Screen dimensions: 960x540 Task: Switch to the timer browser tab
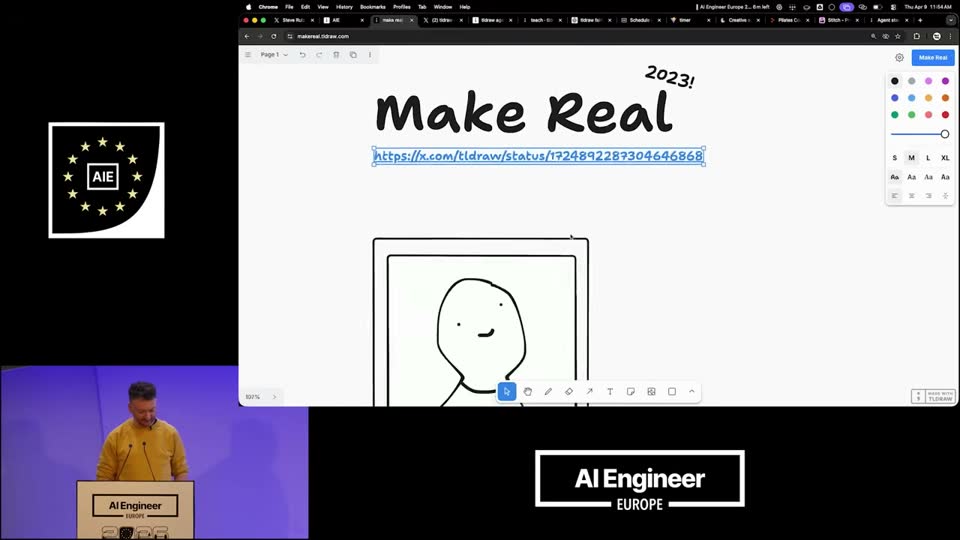coord(690,20)
